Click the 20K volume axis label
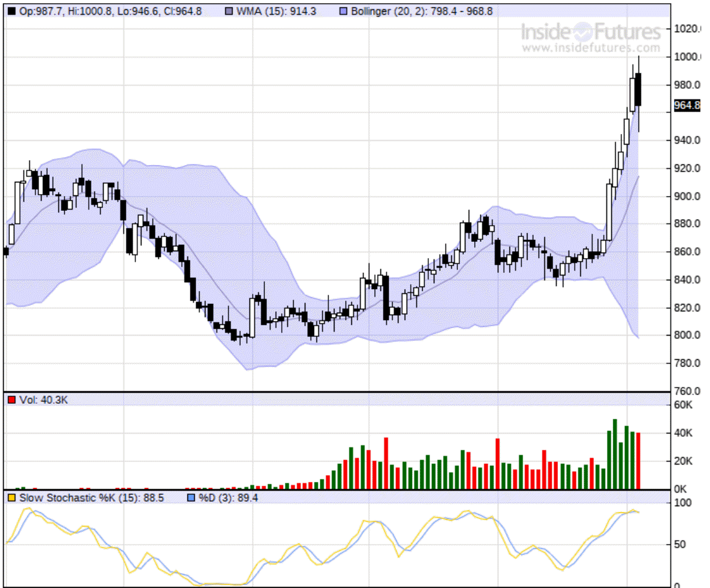The height and width of the screenshot is (588, 710). point(683,461)
